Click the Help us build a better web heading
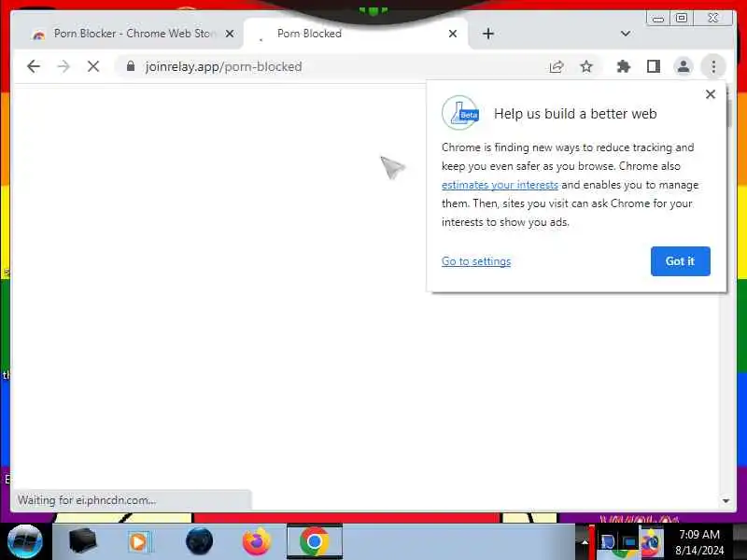Viewport: 747px width, 560px height. pos(575,114)
